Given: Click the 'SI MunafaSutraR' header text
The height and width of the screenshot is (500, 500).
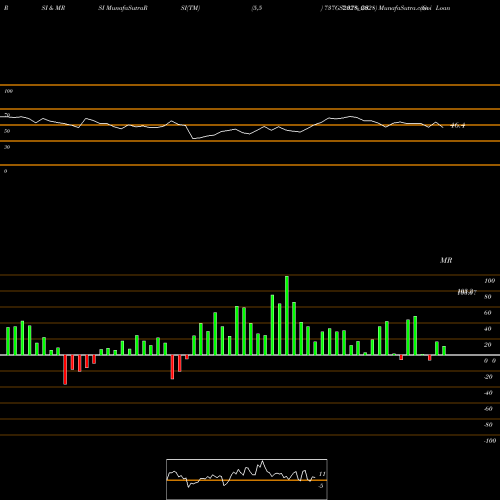Looking at the screenshot, I should click(x=123, y=8).
